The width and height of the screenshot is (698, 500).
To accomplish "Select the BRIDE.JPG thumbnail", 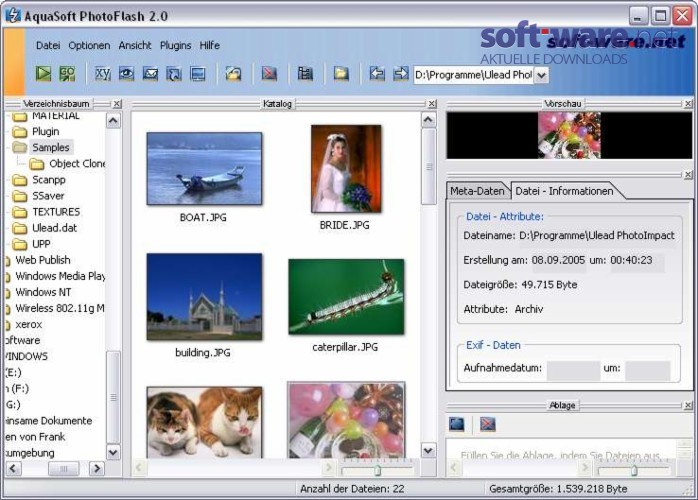I will (346, 169).
